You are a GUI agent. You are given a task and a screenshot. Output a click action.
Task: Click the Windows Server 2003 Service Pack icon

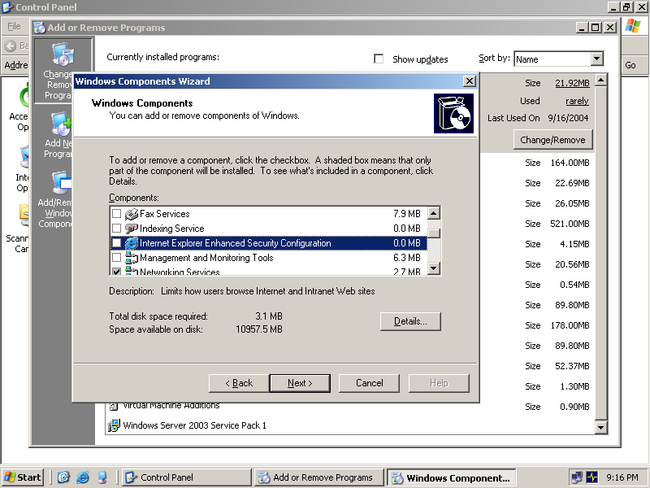pyautogui.click(x=114, y=425)
